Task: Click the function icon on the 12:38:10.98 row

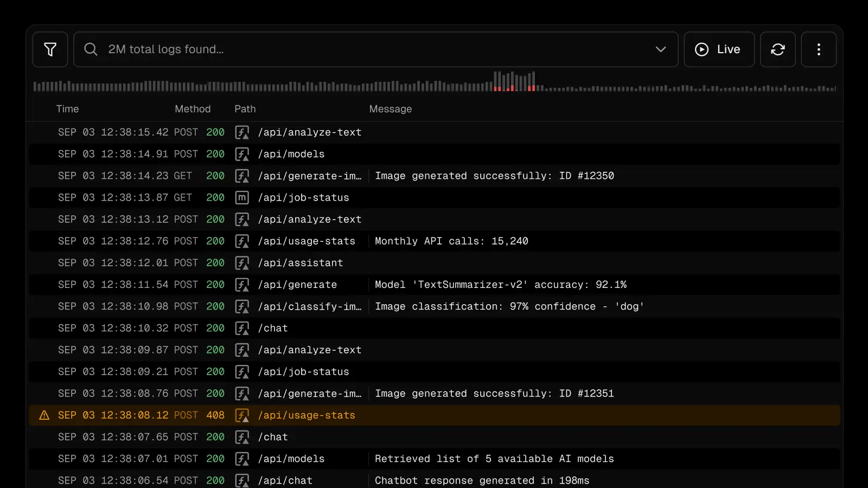Action: coord(242,306)
